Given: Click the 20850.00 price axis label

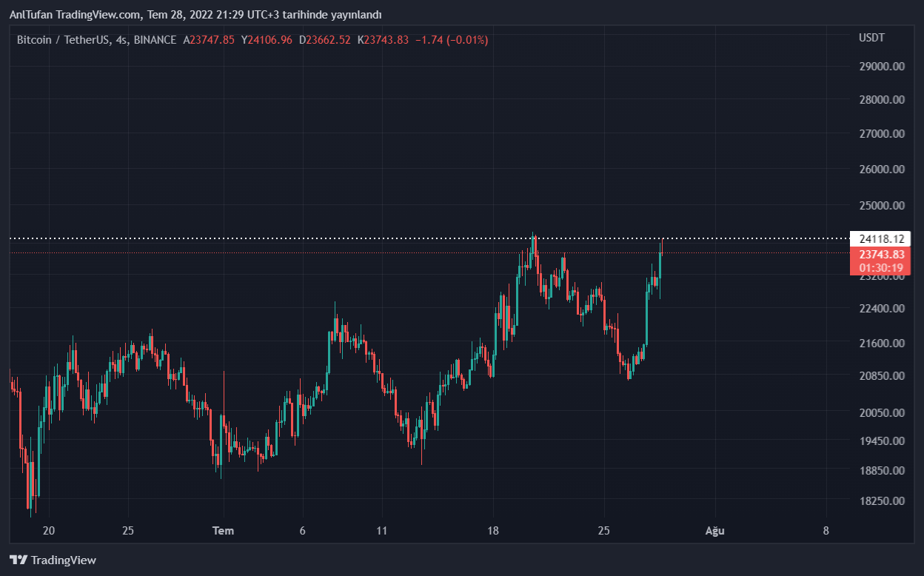Looking at the screenshot, I should click(883, 376).
